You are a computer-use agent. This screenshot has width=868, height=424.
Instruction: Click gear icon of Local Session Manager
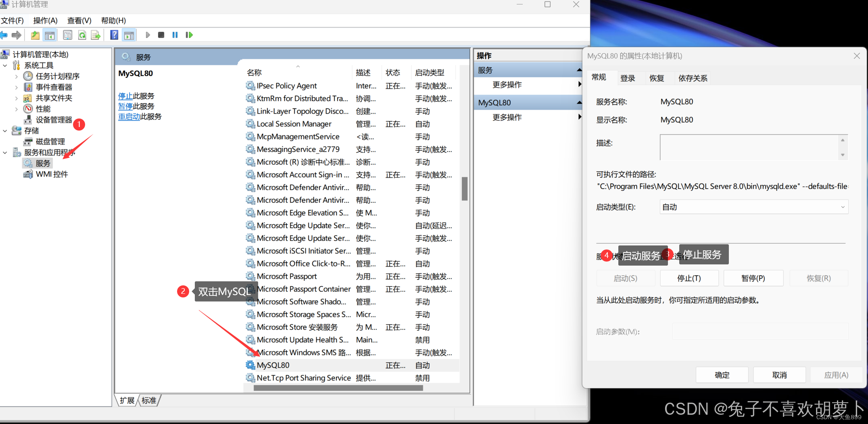[250, 124]
